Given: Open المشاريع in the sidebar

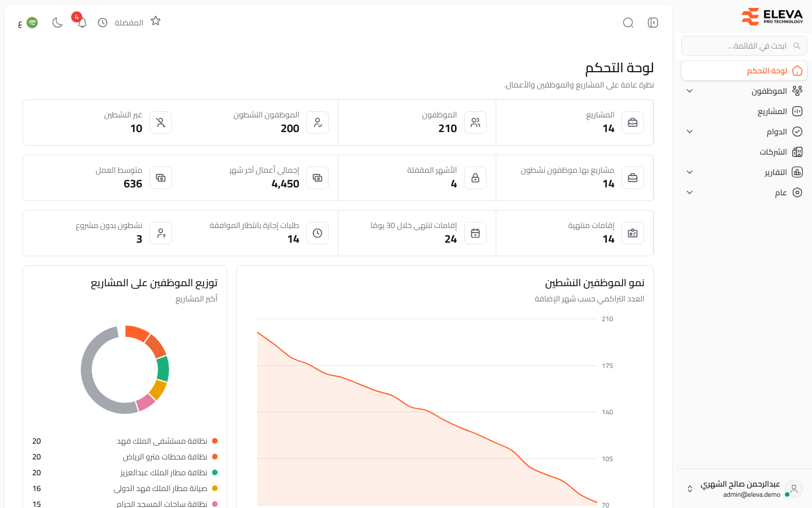Looking at the screenshot, I should coord(744,111).
